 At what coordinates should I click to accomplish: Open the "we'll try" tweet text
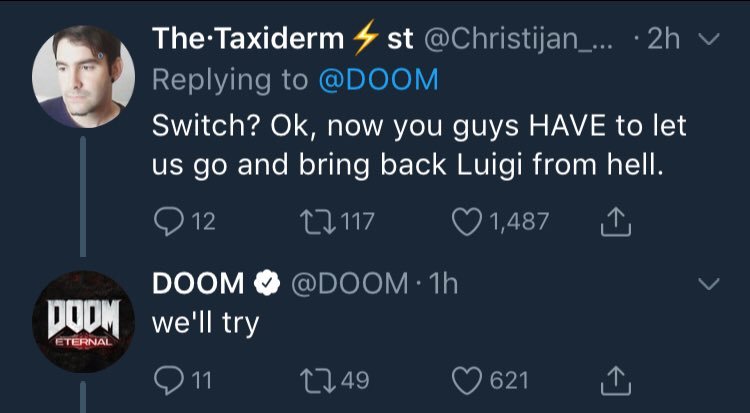205,324
